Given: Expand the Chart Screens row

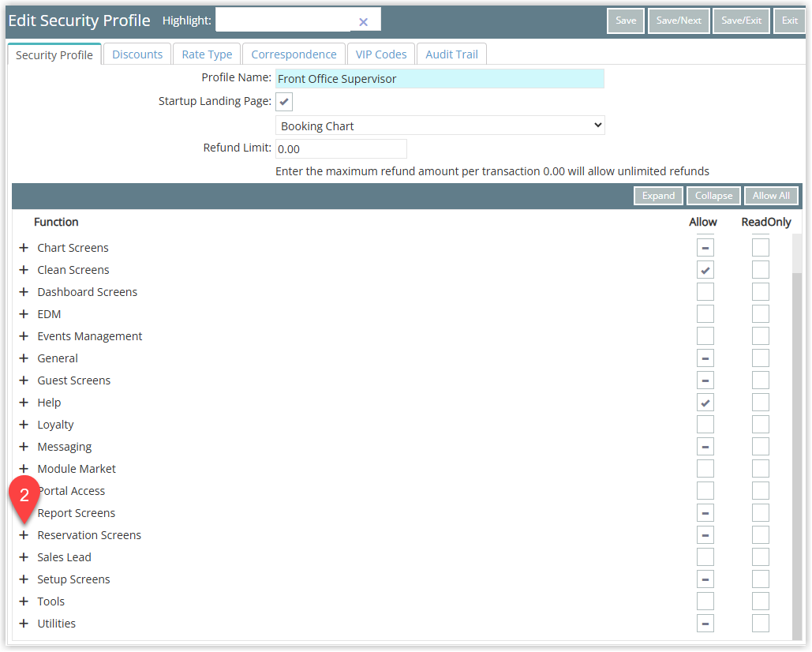Looking at the screenshot, I should pyautogui.click(x=24, y=248).
